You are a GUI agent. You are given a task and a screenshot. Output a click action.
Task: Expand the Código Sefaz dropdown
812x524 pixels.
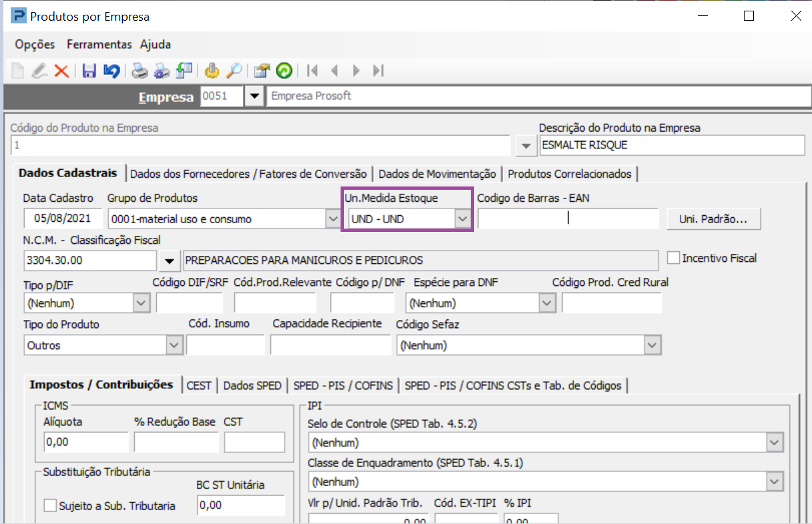(x=652, y=346)
